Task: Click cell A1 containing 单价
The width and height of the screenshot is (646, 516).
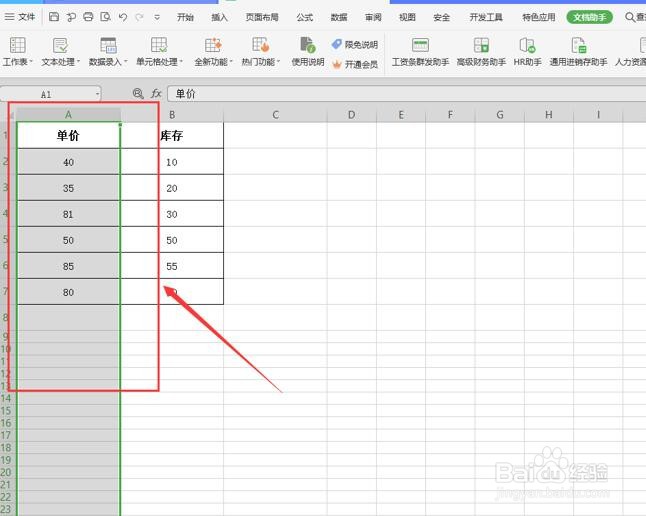Action: pyautogui.click(x=68, y=135)
